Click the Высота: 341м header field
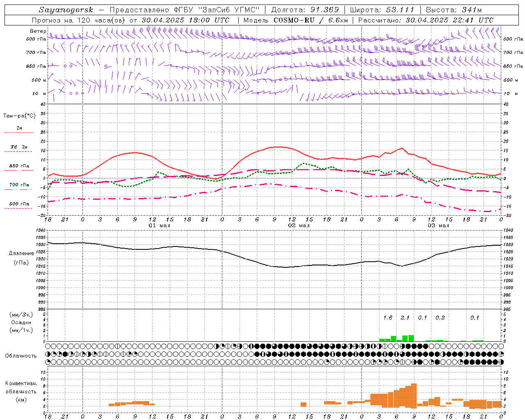525x420 pixels. (x=454, y=10)
